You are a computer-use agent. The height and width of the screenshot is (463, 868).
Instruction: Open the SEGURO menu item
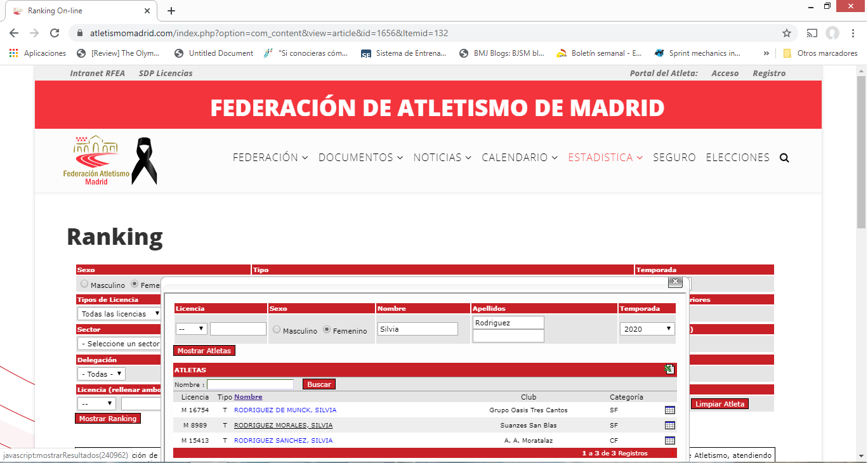coord(674,157)
